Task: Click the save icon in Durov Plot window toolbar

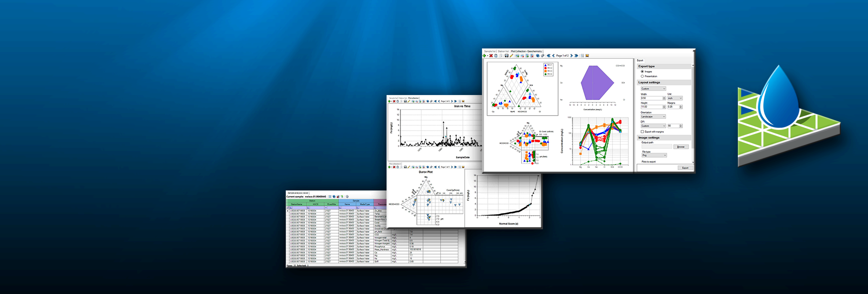Action: [405, 167]
